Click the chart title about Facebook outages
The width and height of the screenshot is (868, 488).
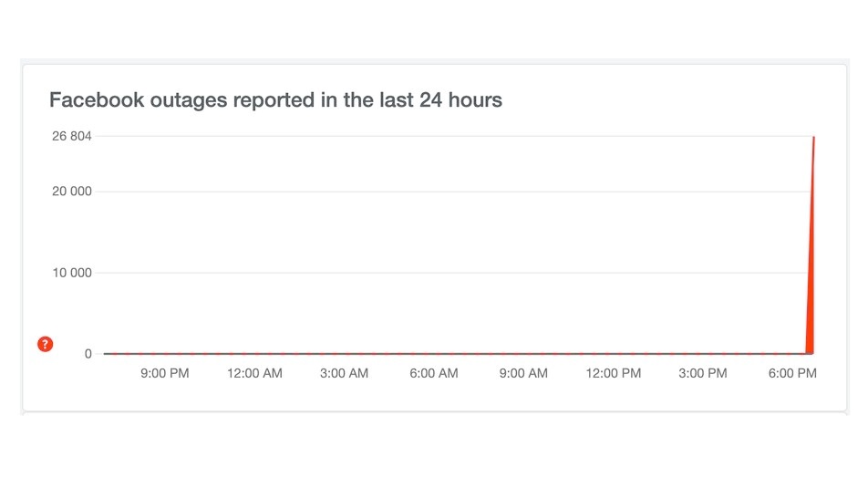tap(275, 99)
